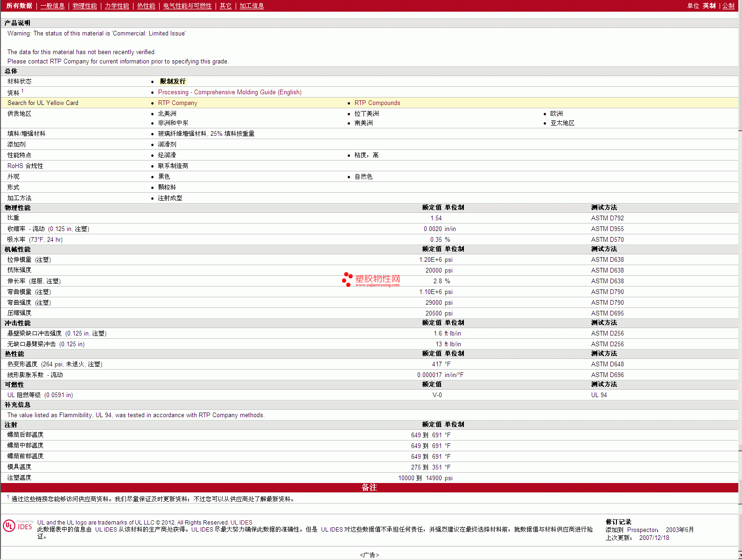Select 英制 (English) units
The image size is (742, 560).
(709, 6)
